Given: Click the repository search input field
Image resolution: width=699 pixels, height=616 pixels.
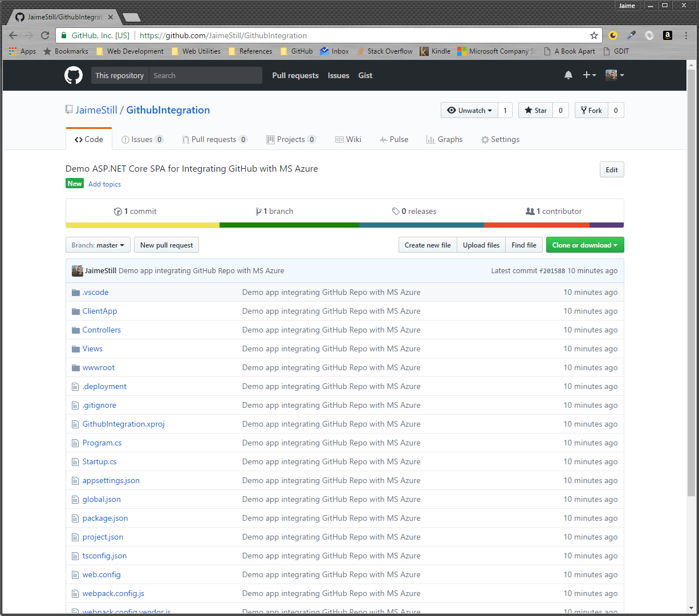Looking at the screenshot, I should pyautogui.click(x=205, y=75).
